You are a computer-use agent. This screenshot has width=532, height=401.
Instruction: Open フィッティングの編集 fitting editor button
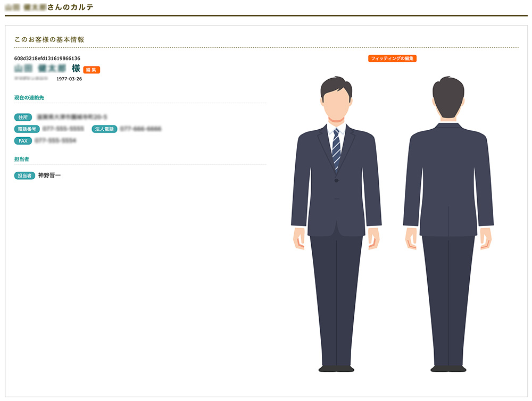(x=392, y=59)
